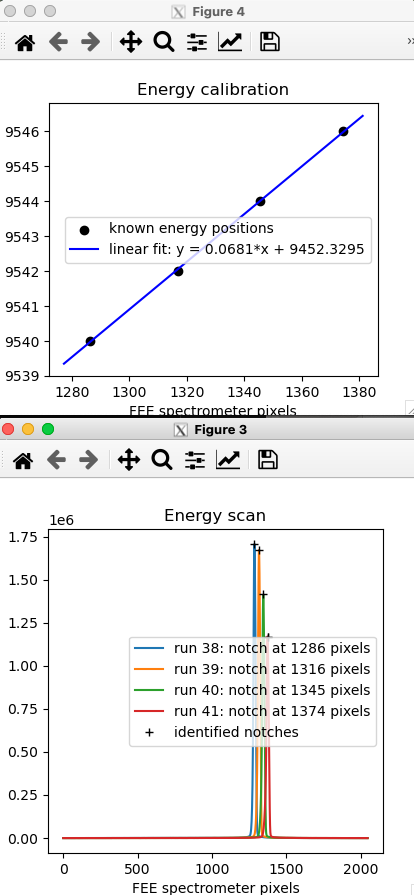Click Home icon in Figure 4 toolbar
The image size is (414, 895).
(x=25, y=42)
